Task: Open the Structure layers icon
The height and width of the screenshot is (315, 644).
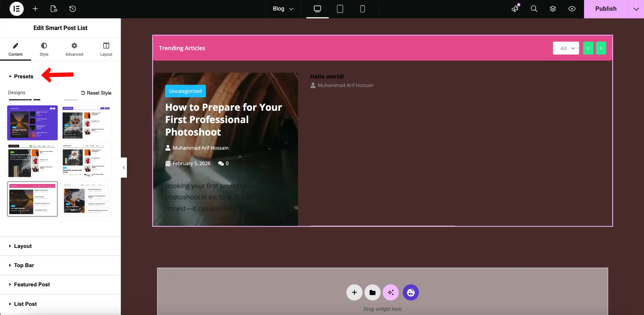Action: pos(553,9)
